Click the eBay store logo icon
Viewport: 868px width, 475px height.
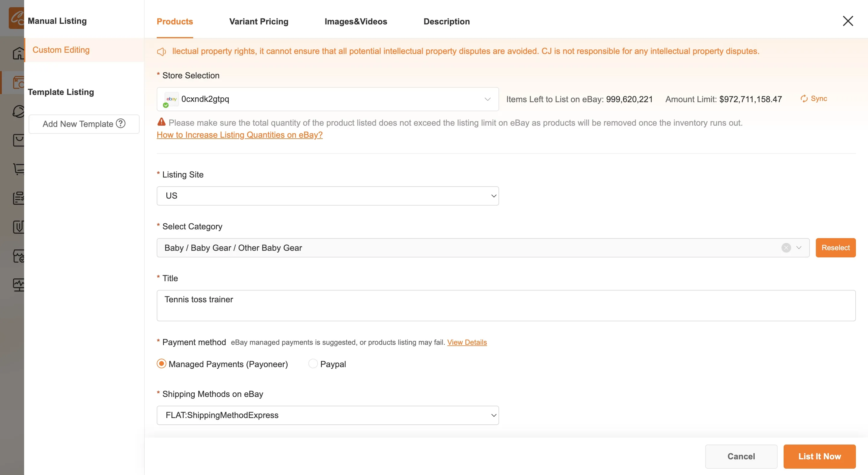point(171,99)
